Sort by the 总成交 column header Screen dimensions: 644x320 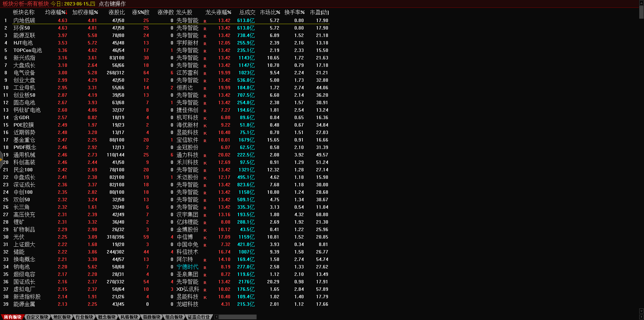pyautogui.click(x=247, y=12)
